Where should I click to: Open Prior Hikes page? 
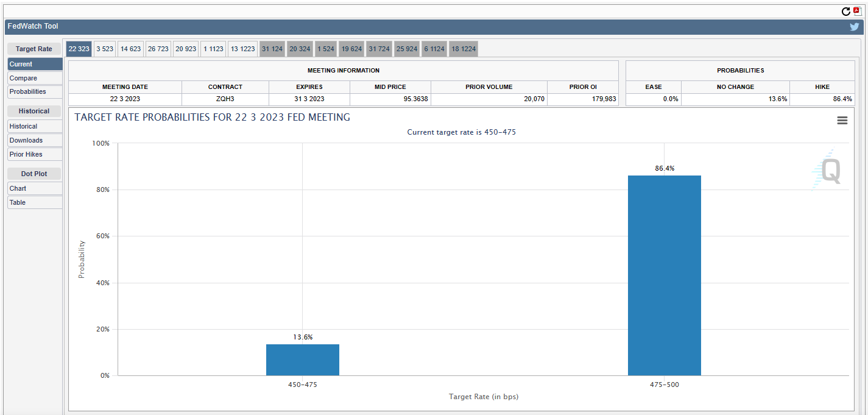click(35, 154)
